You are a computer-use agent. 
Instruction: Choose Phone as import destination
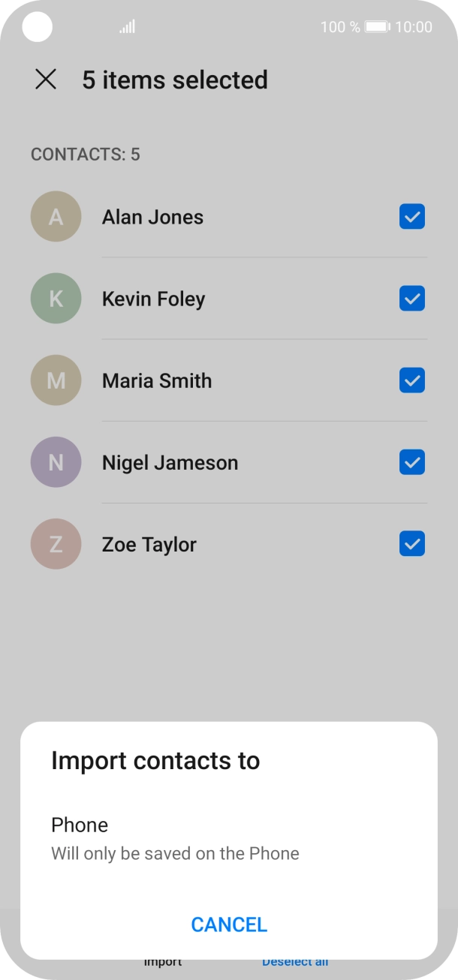click(x=175, y=838)
